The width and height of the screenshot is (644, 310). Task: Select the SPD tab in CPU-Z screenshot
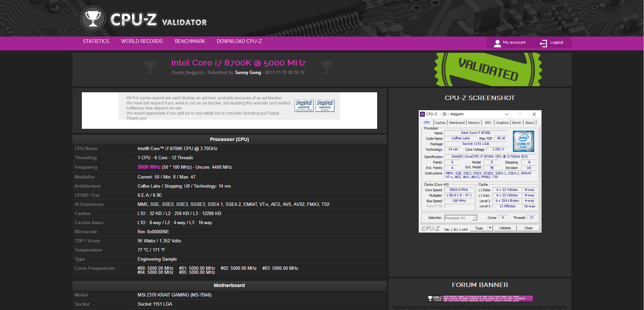coord(488,123)
